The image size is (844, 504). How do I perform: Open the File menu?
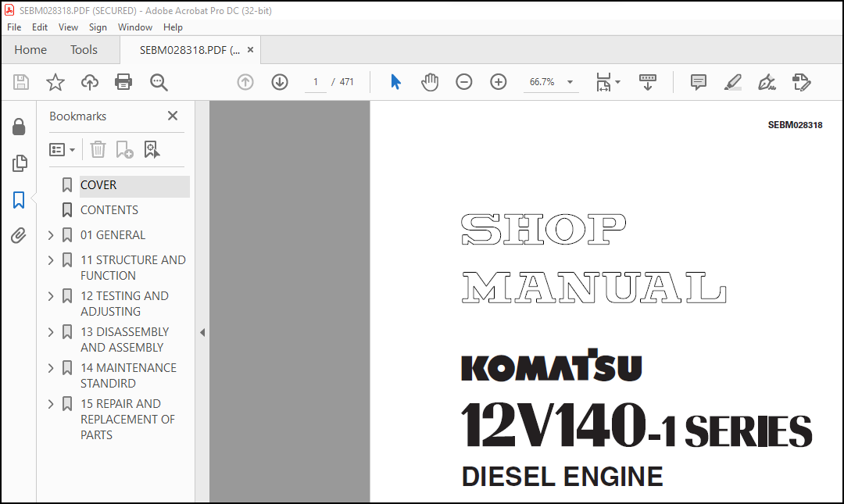[x=14, y=27]
